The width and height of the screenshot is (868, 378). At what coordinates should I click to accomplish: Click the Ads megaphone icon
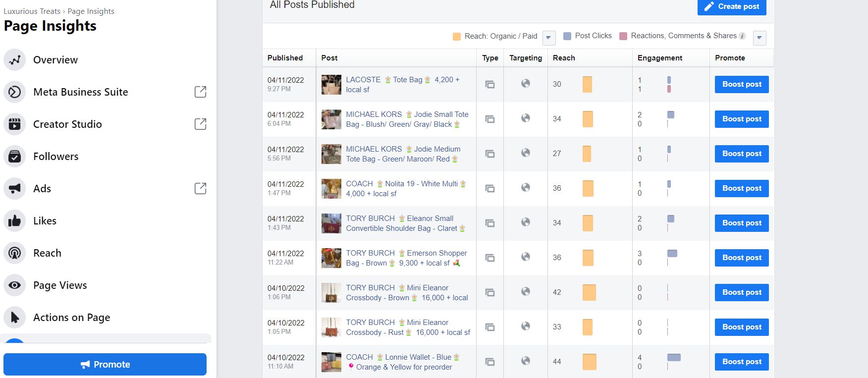15,189
